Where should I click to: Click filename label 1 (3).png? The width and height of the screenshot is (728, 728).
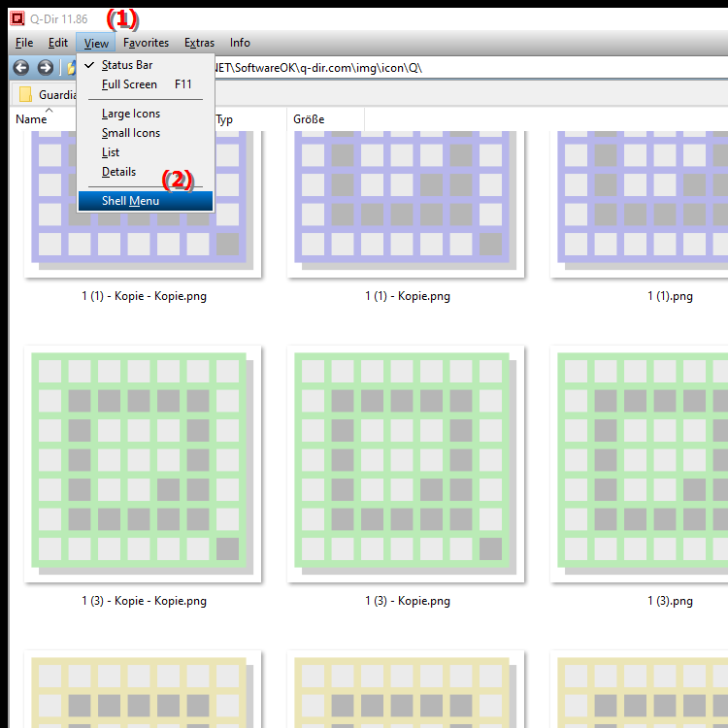[670, 601]
